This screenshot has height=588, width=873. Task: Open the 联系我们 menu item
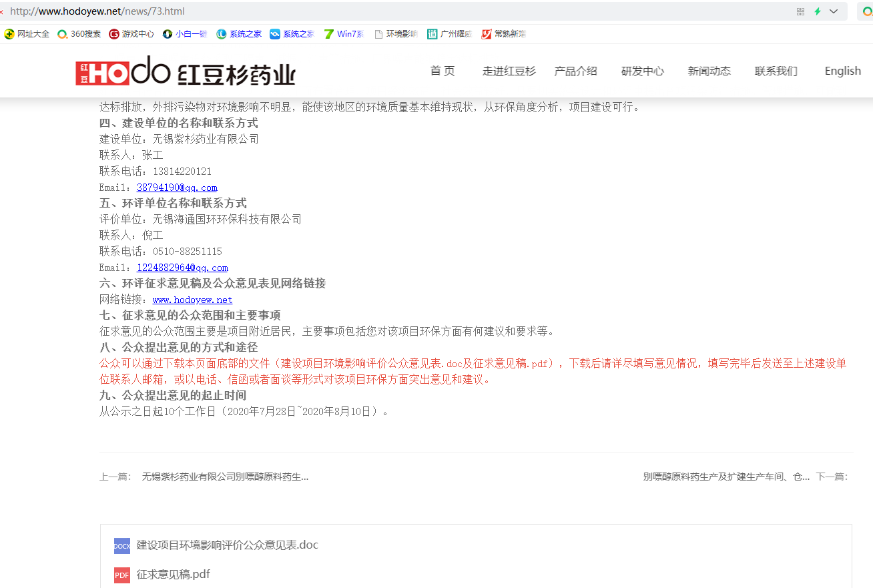(776, 71)
